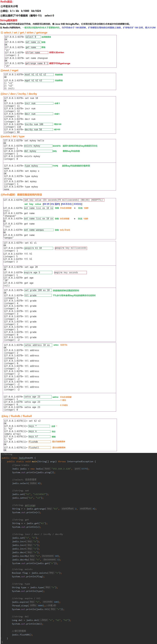This screenshot has width=157, height=644.
Task: Click the 'mset k1 v1 k2 v2' box
Action: click(x=39, y=74)
